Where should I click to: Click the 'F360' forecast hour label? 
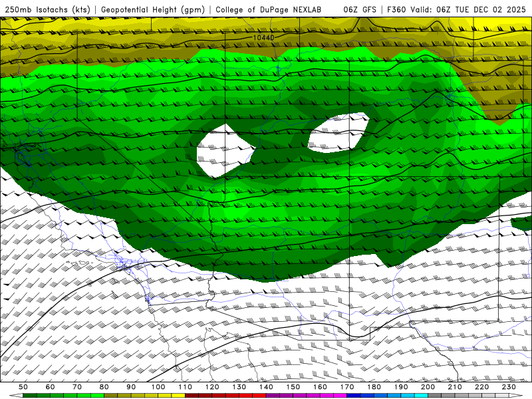[396, 10]
